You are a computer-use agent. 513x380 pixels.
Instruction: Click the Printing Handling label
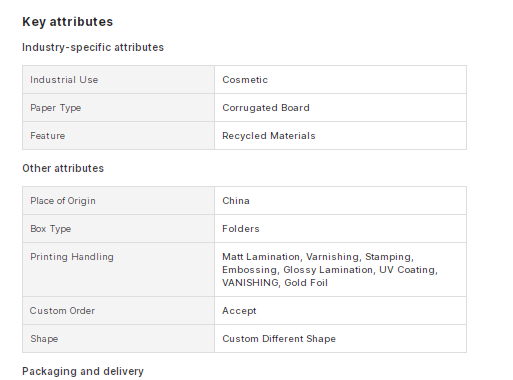72,257
